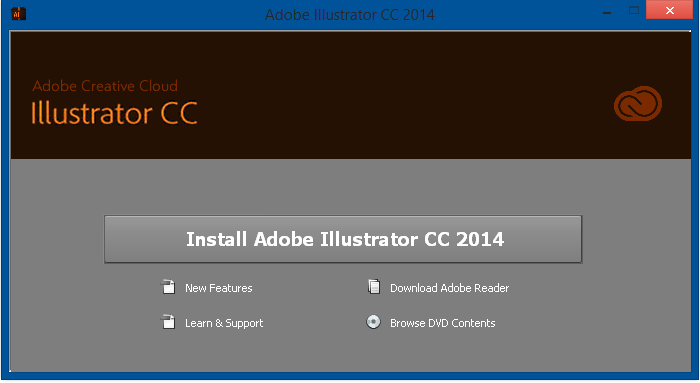Image resolution: width=700 pixels, height=383 pixels.
Task: Open the Browse DVD Contents link
Action: [443, 323]
